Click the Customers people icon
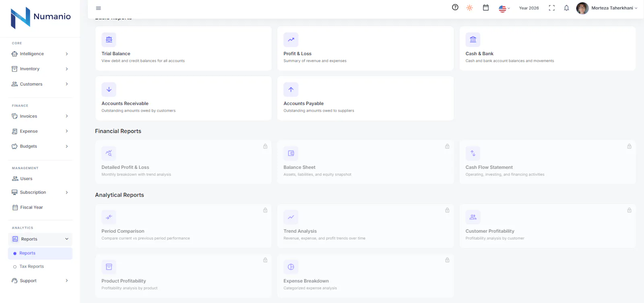 click(15, 84)
